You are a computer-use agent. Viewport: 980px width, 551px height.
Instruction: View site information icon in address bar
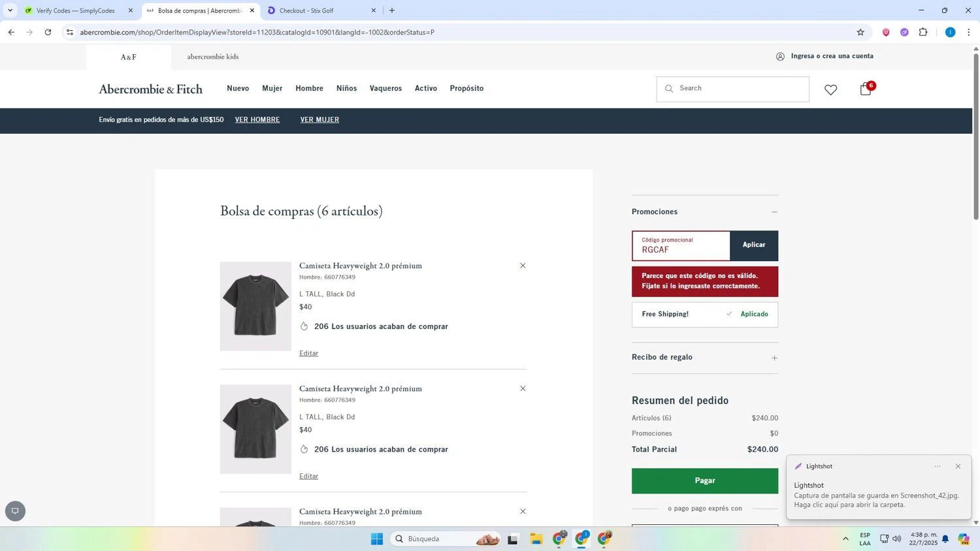(70, 32)
